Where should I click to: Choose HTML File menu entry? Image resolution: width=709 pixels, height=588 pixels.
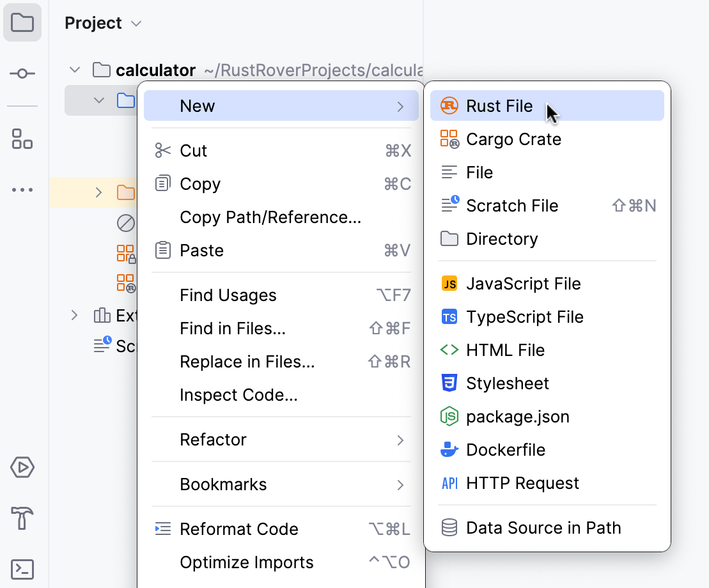point(547,350)
